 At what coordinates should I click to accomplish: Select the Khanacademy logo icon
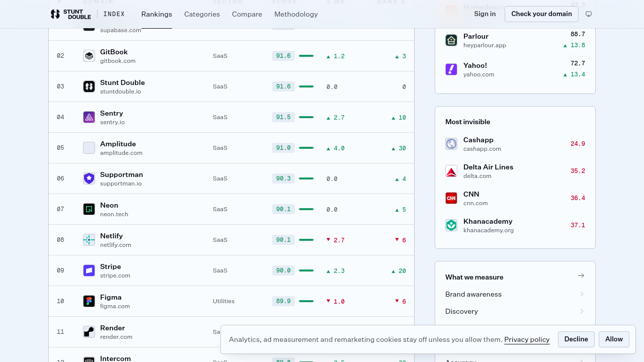pos(451,225)
